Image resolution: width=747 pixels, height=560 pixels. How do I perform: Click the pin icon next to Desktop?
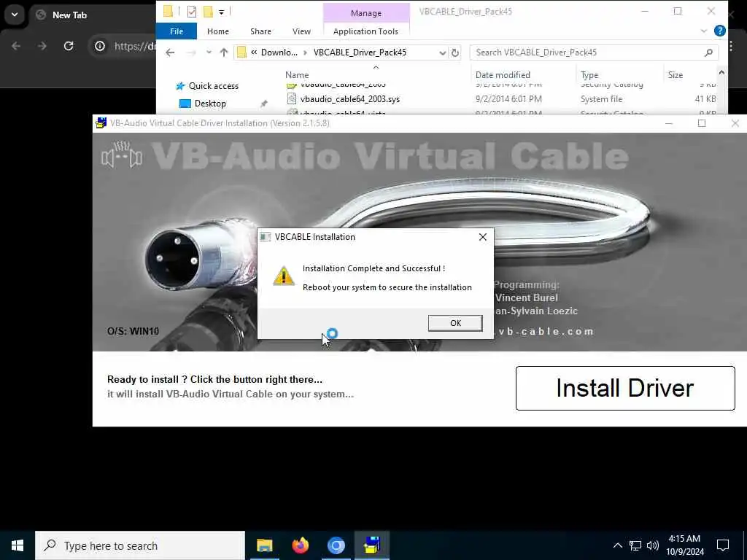click(x=264, y=104)
